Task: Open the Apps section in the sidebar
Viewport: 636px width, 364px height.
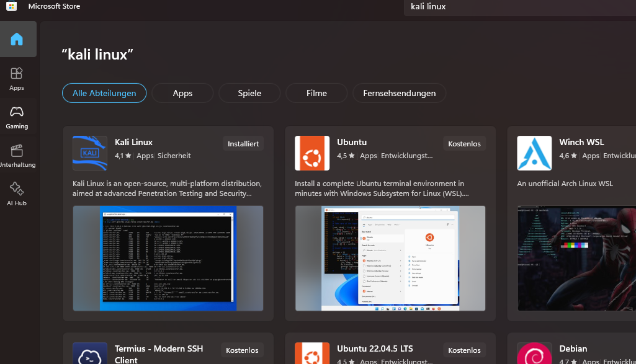Action: coord(17,78)
